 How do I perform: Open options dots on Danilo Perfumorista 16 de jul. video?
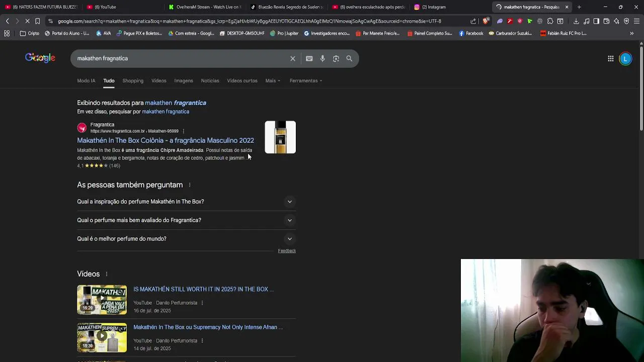pos(202,303)
